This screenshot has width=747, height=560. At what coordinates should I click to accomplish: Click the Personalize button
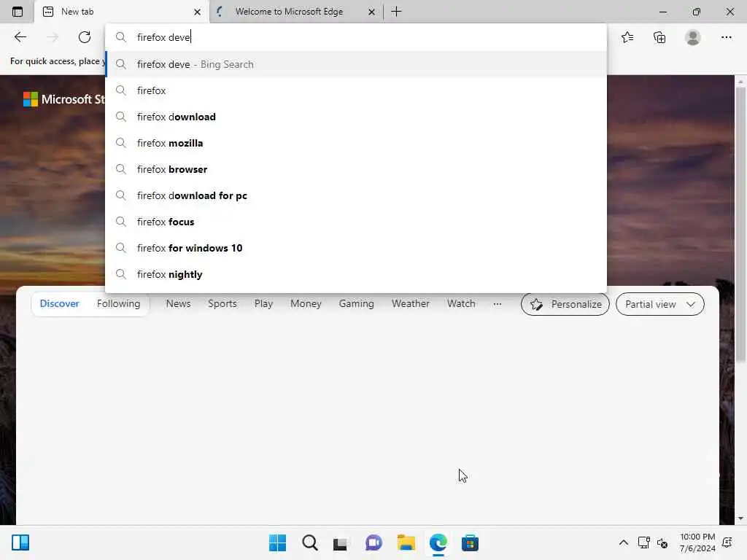(565, 304)
